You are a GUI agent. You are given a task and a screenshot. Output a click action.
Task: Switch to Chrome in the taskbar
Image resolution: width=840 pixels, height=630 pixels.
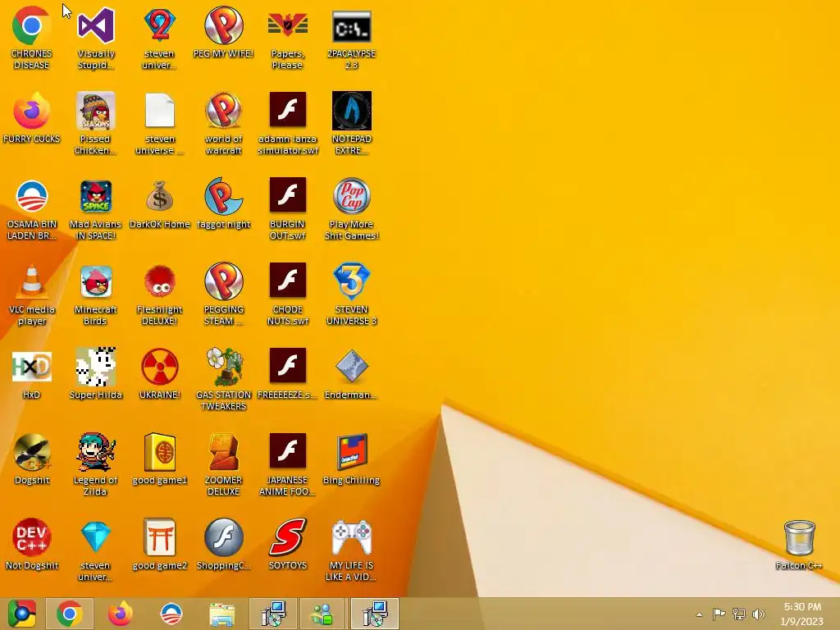click(x=70, y=614)
